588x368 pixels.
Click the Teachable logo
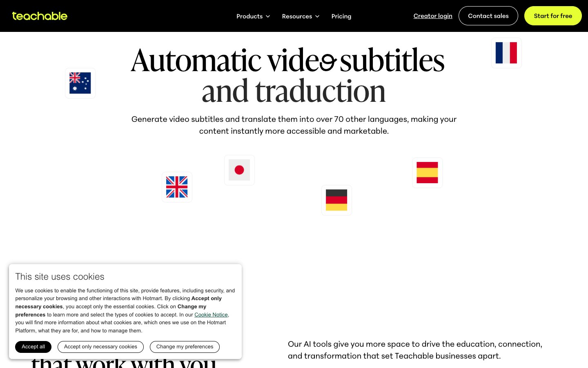(x=40, y=16)
